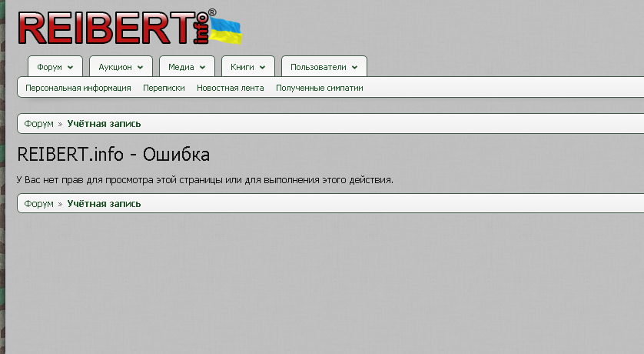This screenshot has height=354, width=644.
Task: Expand the Пользователи dropdown arrow
Action: (354, 68)
